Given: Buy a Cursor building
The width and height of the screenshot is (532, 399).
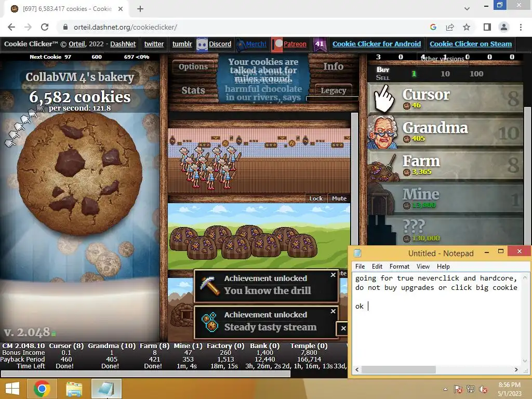Looking at the screenshot, I should [445, 98].
